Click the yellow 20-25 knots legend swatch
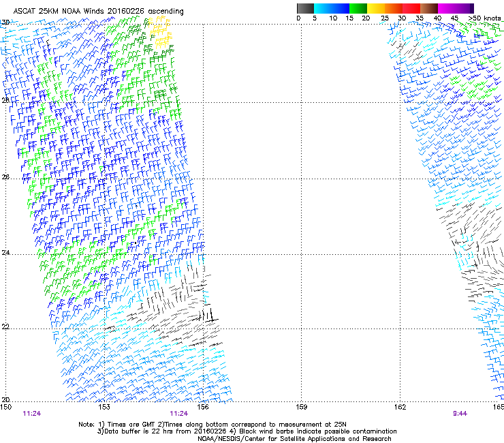The height and width of the screenshot is (443, 504). tap(376, 8)
